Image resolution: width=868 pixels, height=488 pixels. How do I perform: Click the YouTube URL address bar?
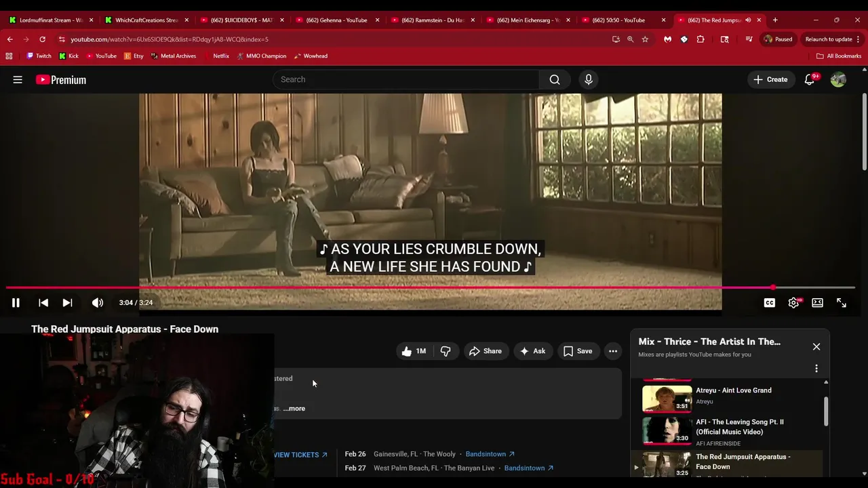coord(339,39)
